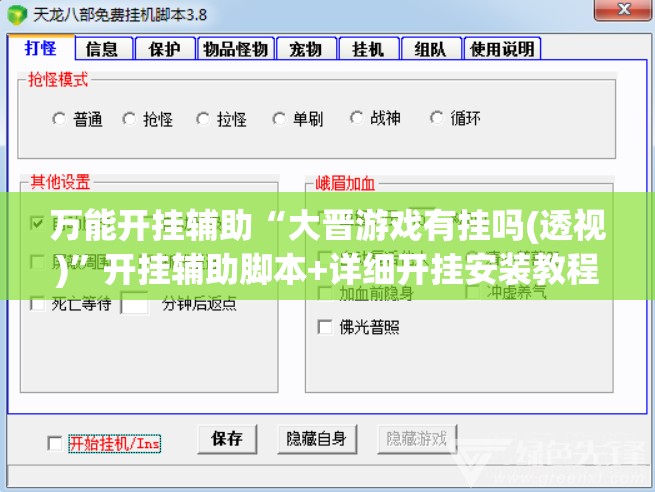Viewport: 655px width, 492px height.
Task: Choose the 抢怪 mode radio button
Action: click(129, 119)
